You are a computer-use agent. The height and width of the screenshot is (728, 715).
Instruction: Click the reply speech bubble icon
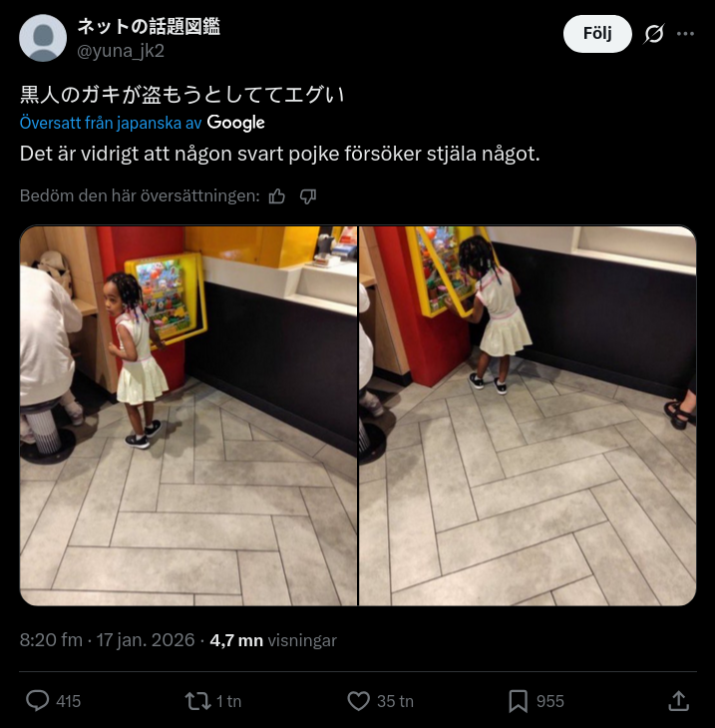pos(37,701)
